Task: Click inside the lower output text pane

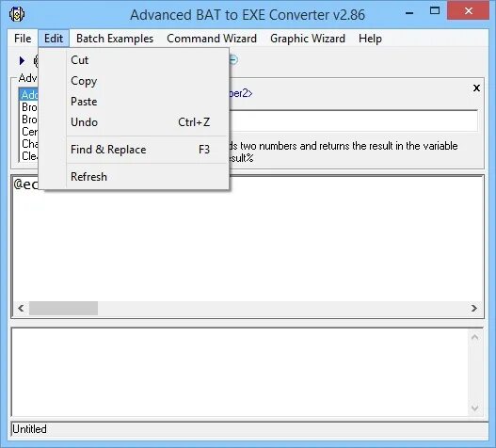Action: click(239, 373)
